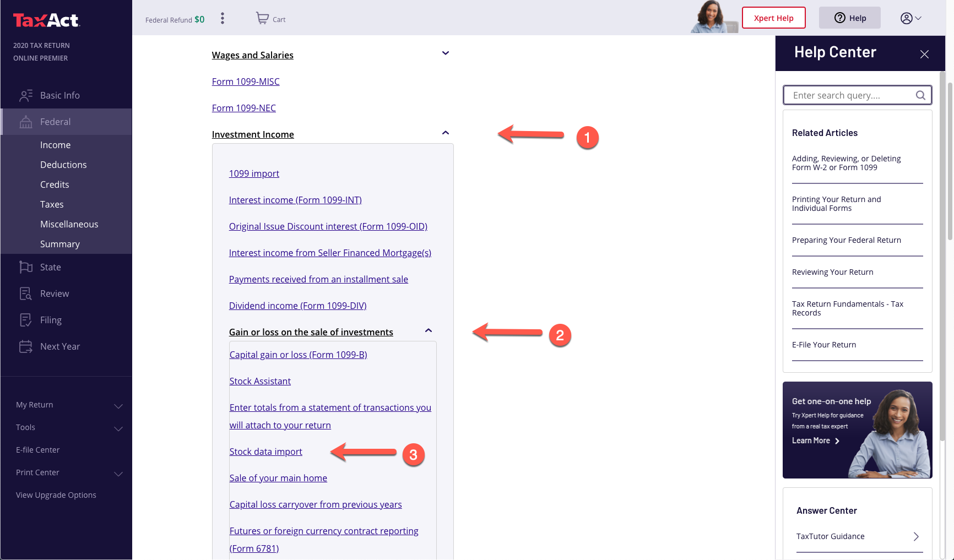Open the TaxTutor Guidance arrow
This screenshot has width=954, height=560.
pyautogui.click(x=916, y=536)
